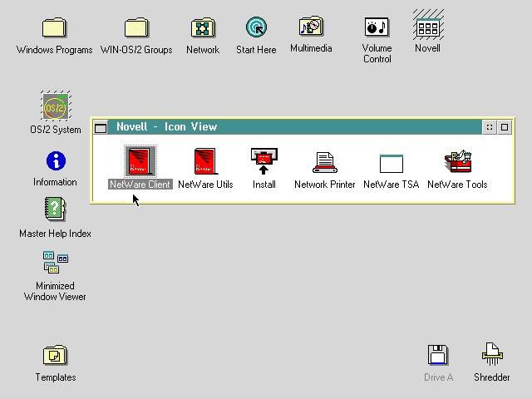Click the 'Volume Control' label text
The width and height of the screenshot is (532, 399).
pos(377,53)
